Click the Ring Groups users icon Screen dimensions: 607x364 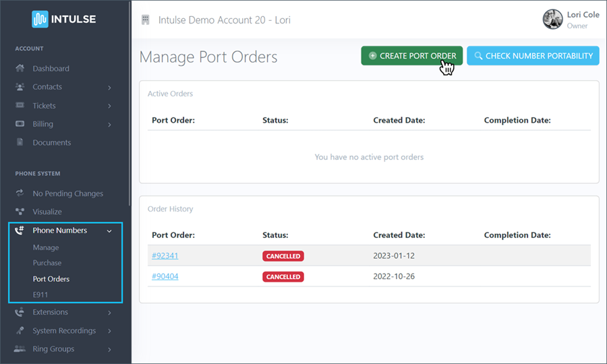(x=20, y=348)
